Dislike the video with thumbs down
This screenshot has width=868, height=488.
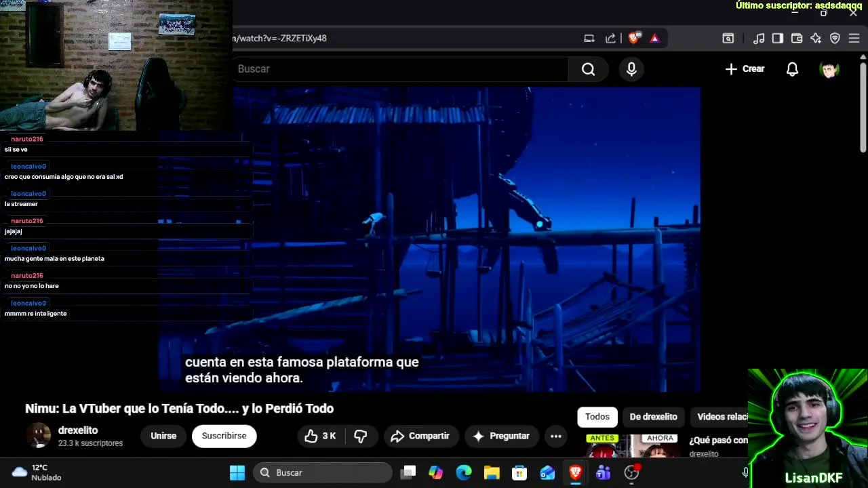[361, 436]
